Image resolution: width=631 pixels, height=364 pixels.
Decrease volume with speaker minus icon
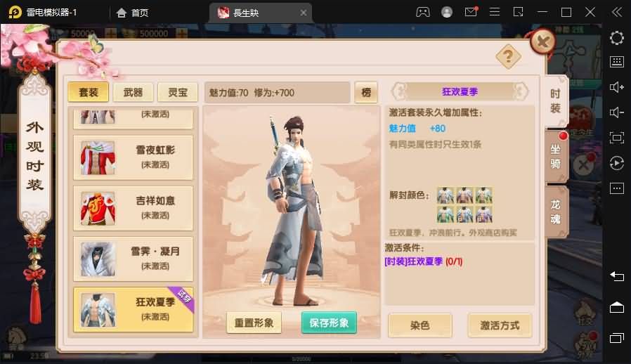tap(616, 112)
